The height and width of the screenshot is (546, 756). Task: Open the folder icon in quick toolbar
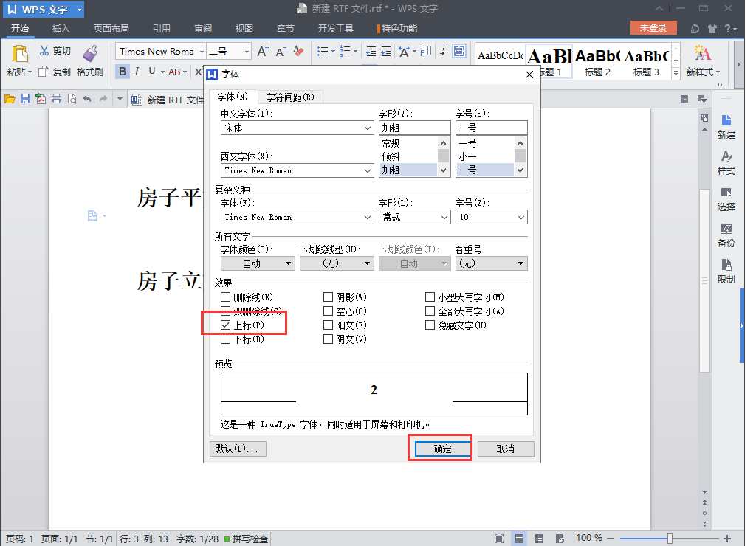tap(10, 100)
